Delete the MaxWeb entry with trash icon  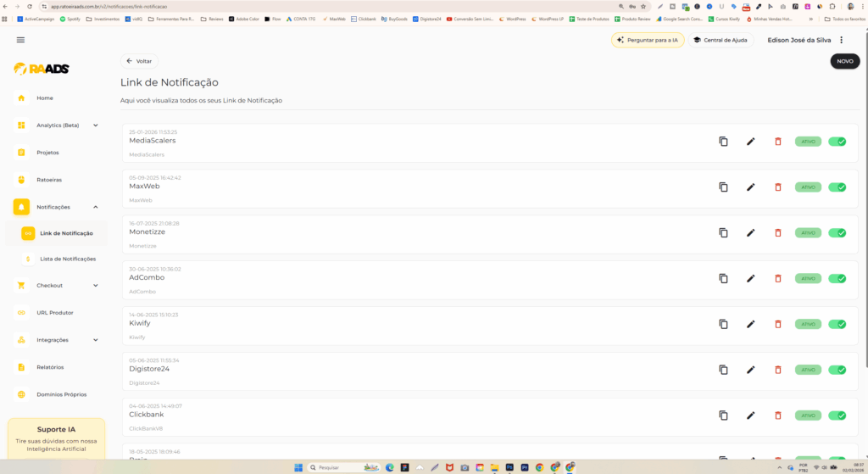[x=778, y=187]
